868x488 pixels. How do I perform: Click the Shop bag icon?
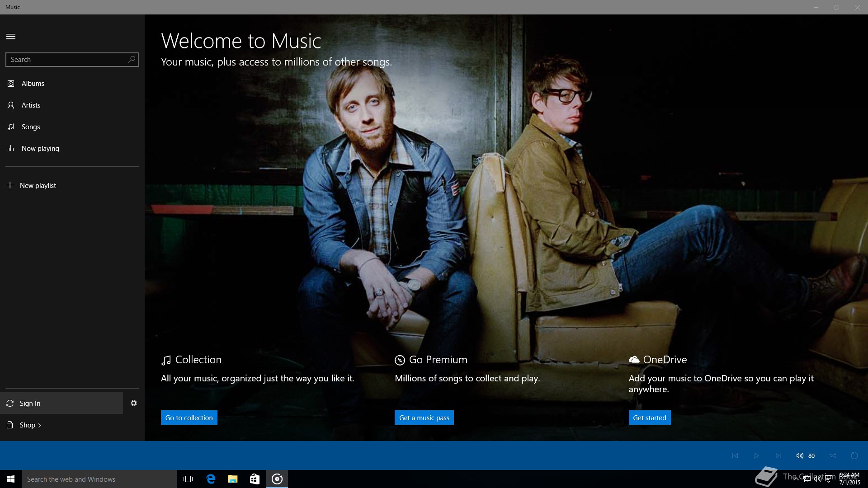point(10,425)
